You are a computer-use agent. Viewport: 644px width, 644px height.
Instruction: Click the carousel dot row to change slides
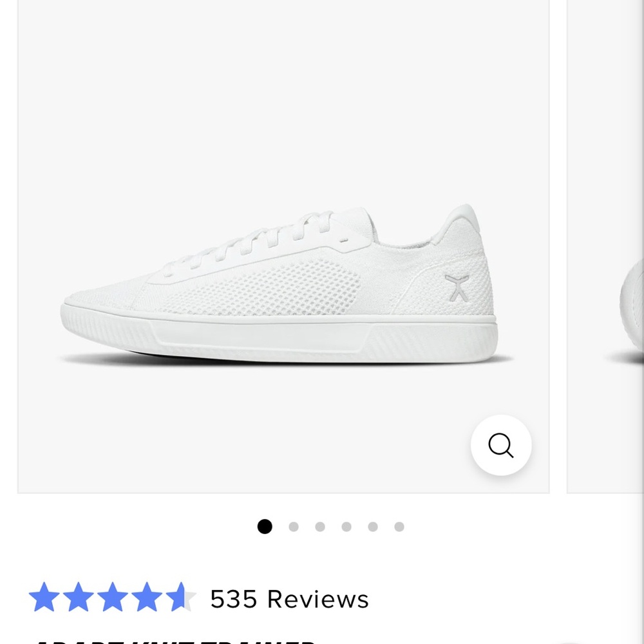(x=332, y=527)
